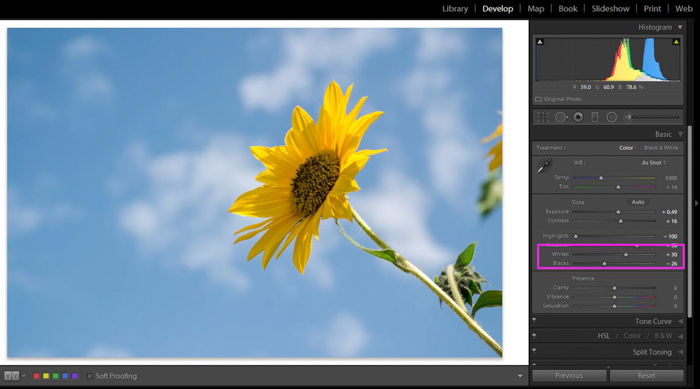Switch to the Develop module
This screenshot has width=700, height=389.
[x=497, y=8]
